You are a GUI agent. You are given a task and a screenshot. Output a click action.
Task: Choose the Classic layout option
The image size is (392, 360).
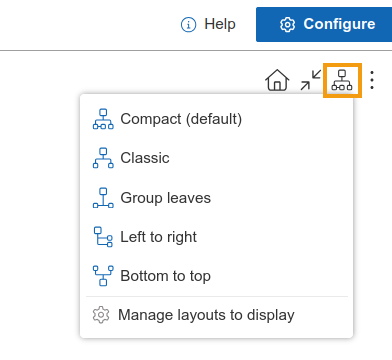[x=217, y=158]
